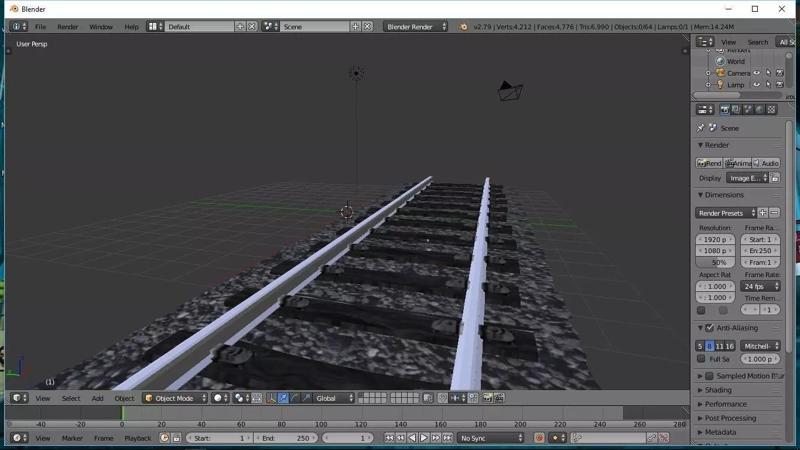Toggle timeline preview range clock
Image resolution: width=800 pixels, height=450 pixels.
[x=164, y=438]
